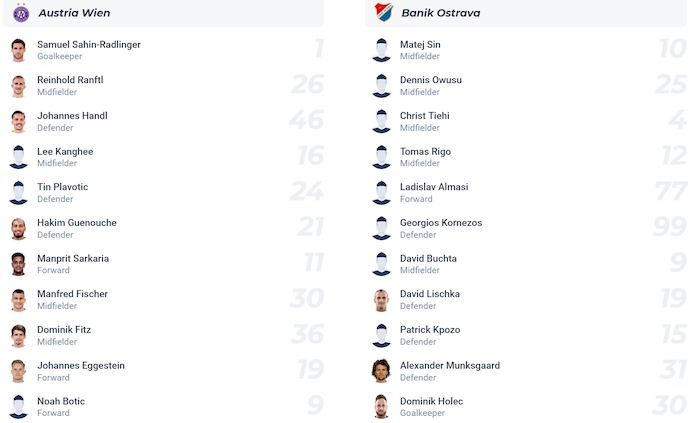Open Ladislav Almasi player profile
690x423 pixels.
pos(434,187)
